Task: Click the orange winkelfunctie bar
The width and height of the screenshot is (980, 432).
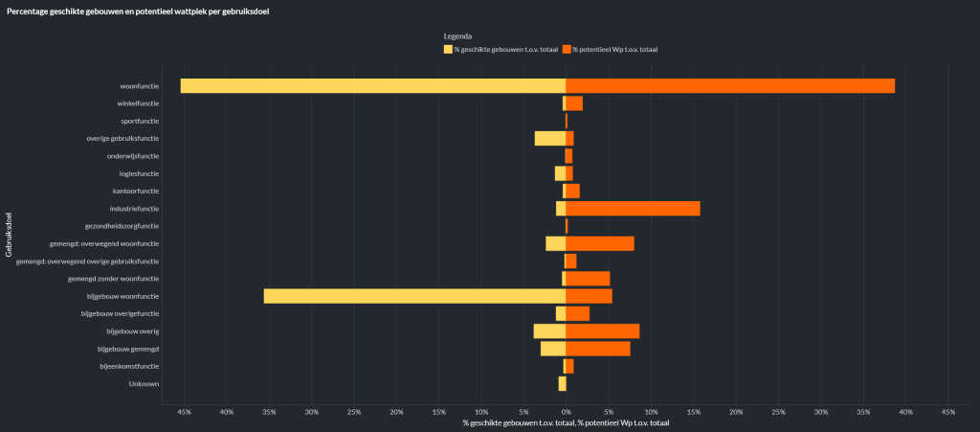Action: click(574, 103)
